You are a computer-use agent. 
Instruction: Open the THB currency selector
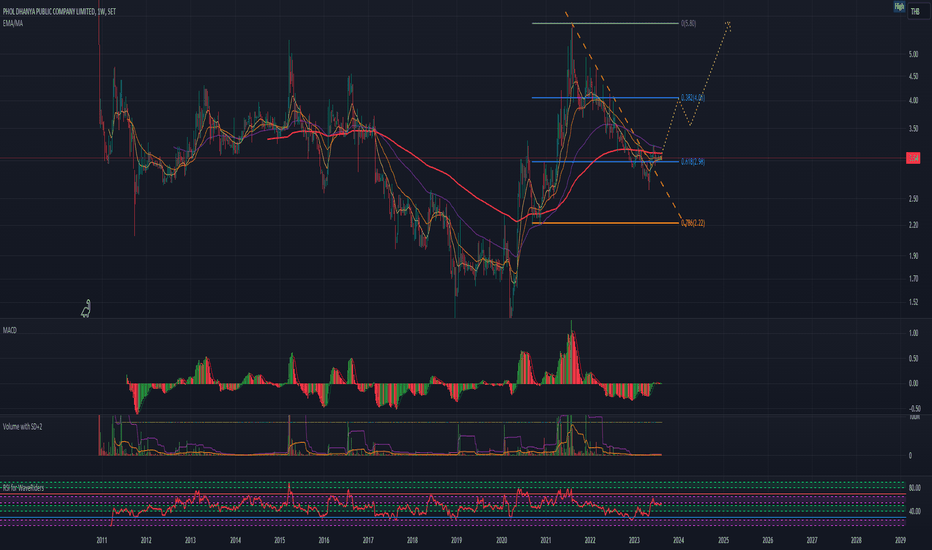(x=915, y=11)
